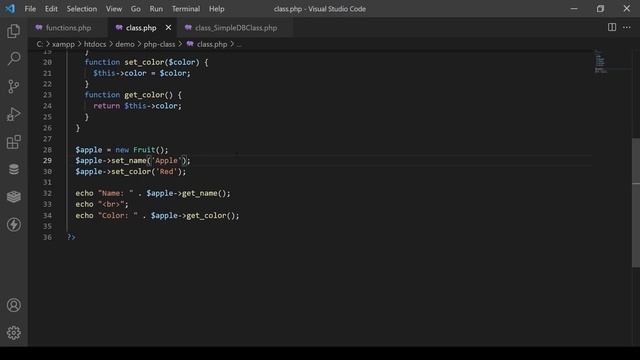Switch to the class.php tab
Screen dimensions: 640x360
141,27
